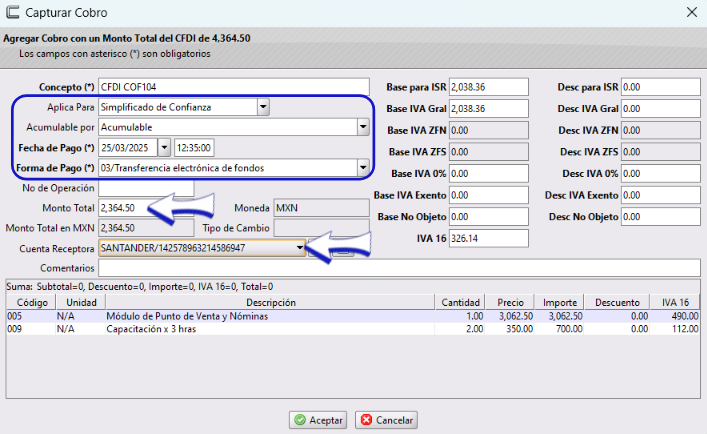Screen dimensions: 707x434
Task: Click the Aceptar button
Action: (318, 420)
